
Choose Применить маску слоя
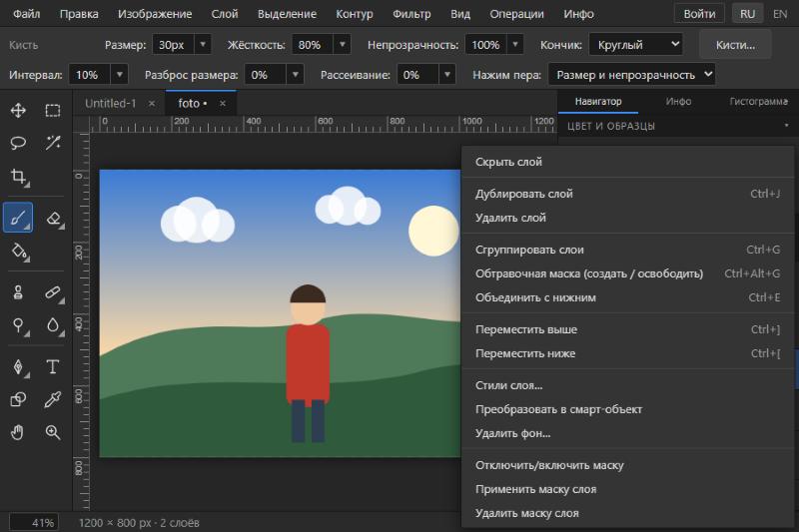tap(628, 490)
